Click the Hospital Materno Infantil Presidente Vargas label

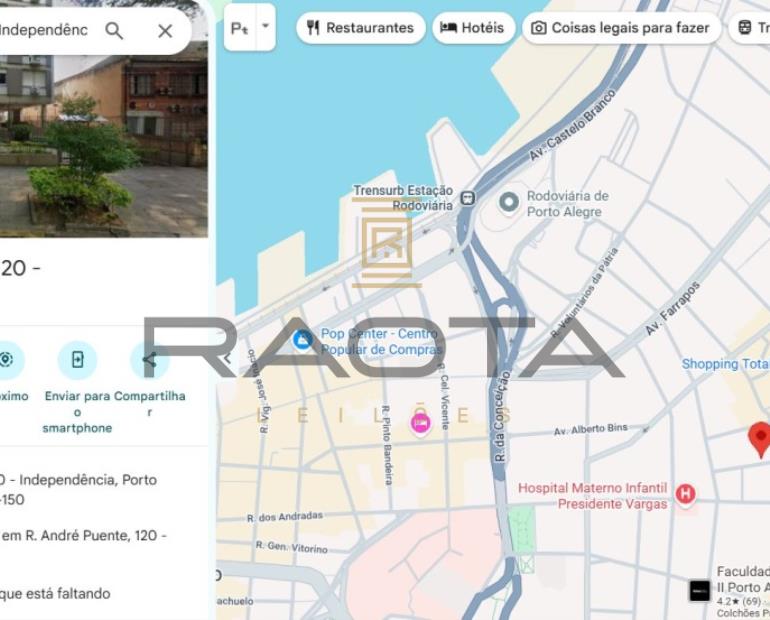point(593,496)
